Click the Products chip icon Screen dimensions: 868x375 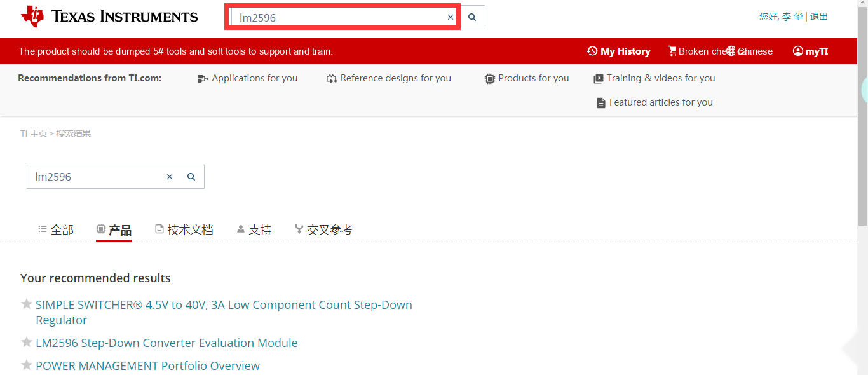489,79
